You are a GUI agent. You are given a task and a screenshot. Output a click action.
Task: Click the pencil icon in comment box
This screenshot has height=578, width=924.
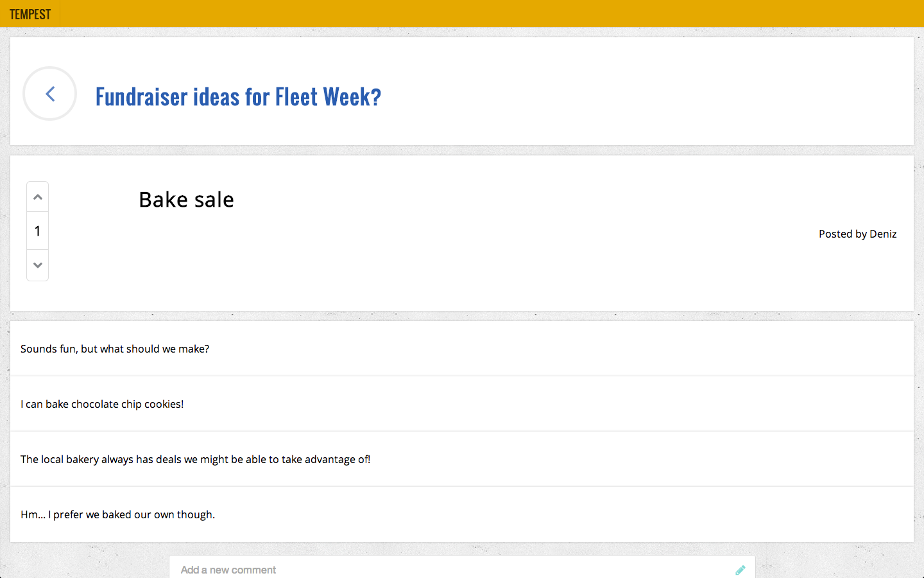740,570
